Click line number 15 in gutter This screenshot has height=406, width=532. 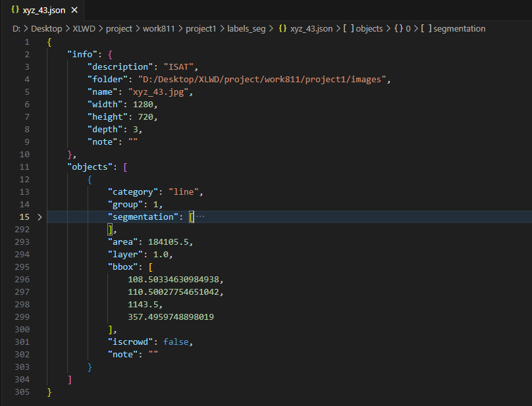click(24, 217)
